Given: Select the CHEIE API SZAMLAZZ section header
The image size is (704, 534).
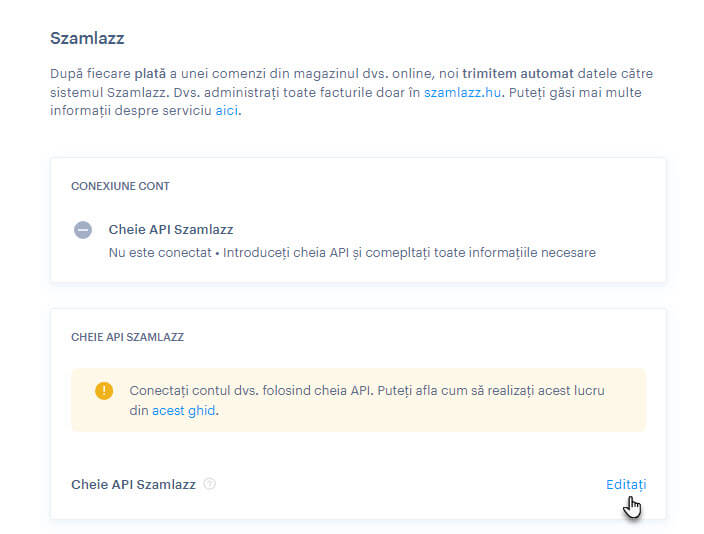Looking at the screenshot, I should 128,337.
